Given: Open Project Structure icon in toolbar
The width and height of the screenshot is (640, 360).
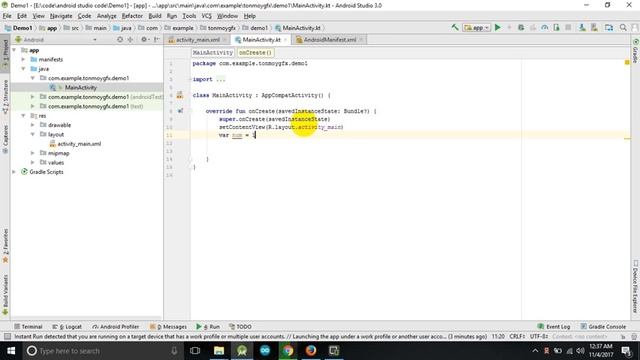Looking at the screenshot, I should (x=609, y=27).
